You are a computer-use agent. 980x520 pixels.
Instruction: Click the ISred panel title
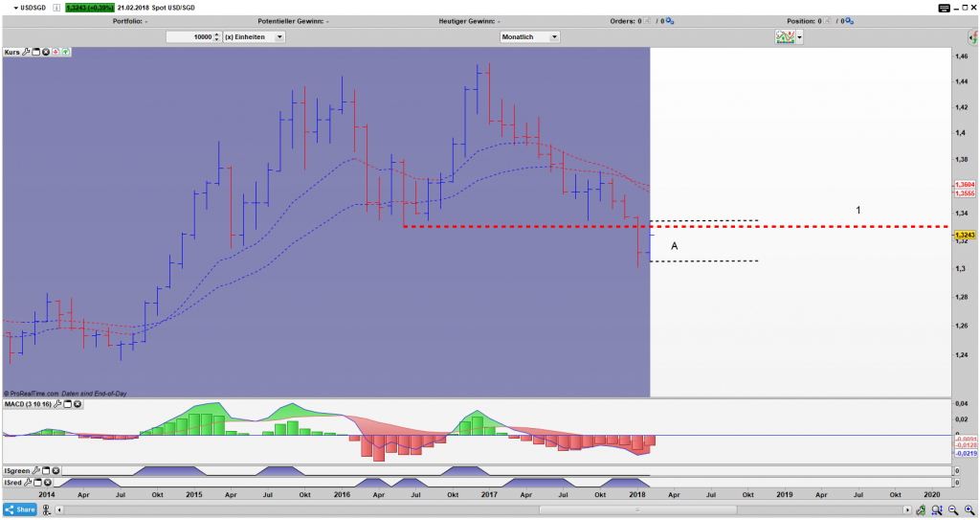tap(13, 483)
